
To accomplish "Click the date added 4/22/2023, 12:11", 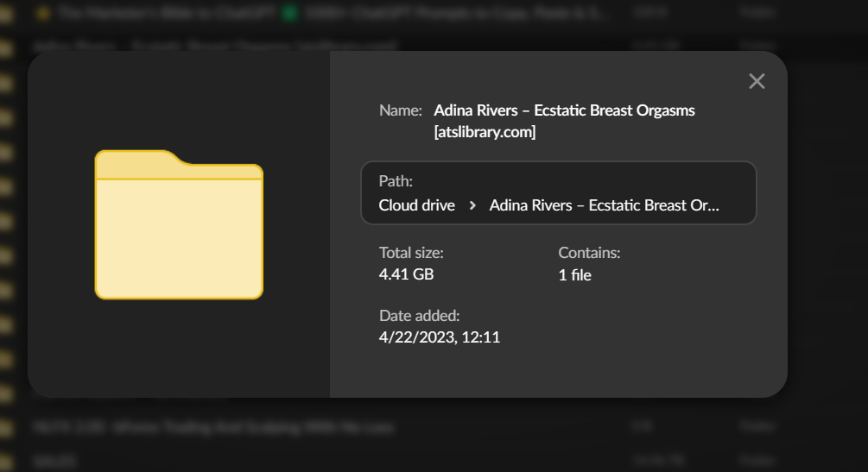I will [439, 337].
